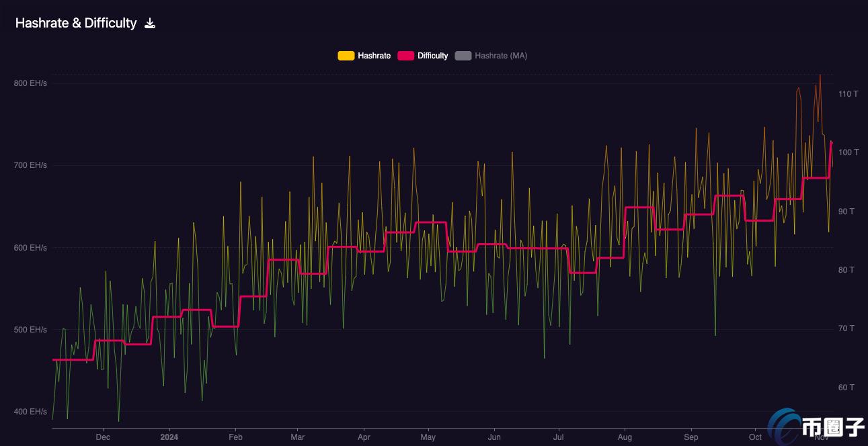Click the yellow Hashrate legend swatch

(346, 56)
